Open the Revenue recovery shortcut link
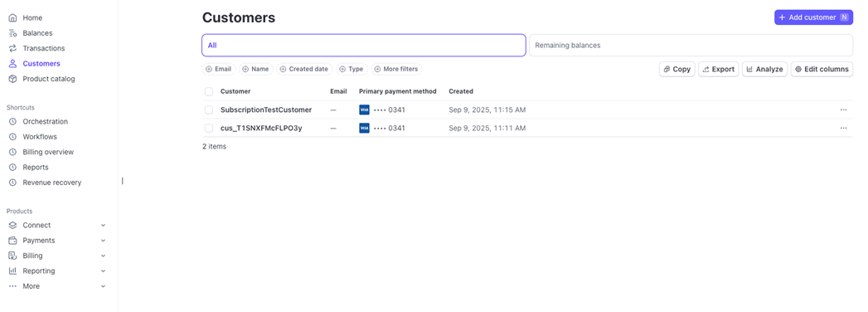The height and width of the screenshot is (312, 868). tap(52, 183)
